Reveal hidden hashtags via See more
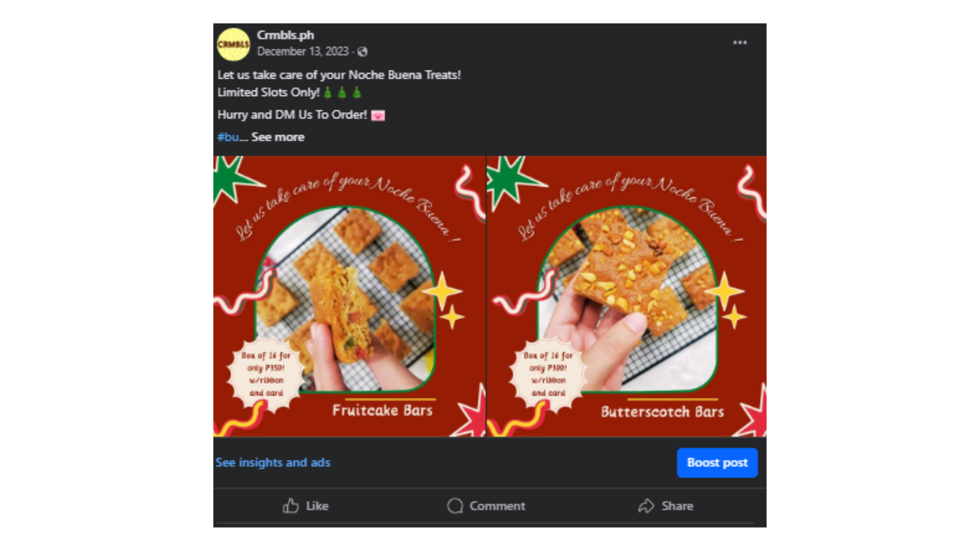The width and height of the screenshot is (980, 551). pyautogui.click(x=277, y=137)
